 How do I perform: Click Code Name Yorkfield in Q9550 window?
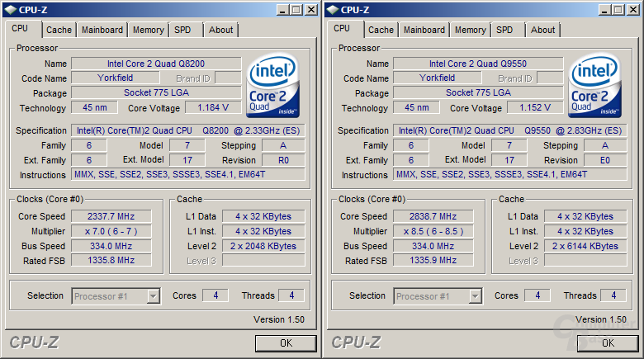(437, 78)
